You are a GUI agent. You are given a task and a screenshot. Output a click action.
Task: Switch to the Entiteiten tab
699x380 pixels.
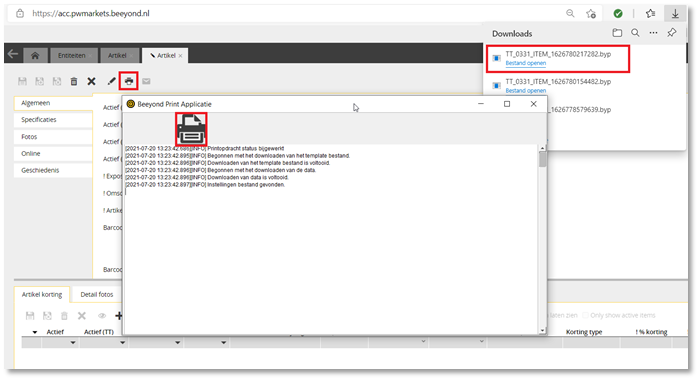pyautogui.click(x=71, y=55)
